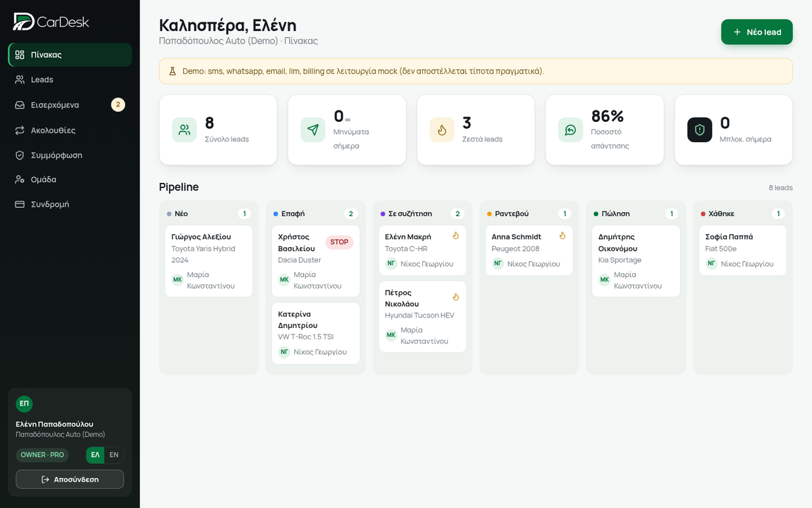Viewport: 812px width, 508px height.
Task: Click the STOP badge on Χρήστος Βασιλείου
Action: coord(339,242)
